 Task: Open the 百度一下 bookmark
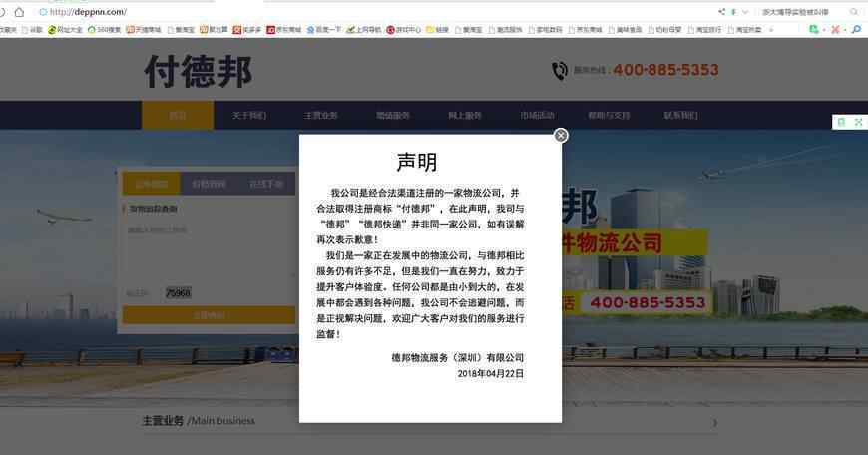(x=324, y=29)
